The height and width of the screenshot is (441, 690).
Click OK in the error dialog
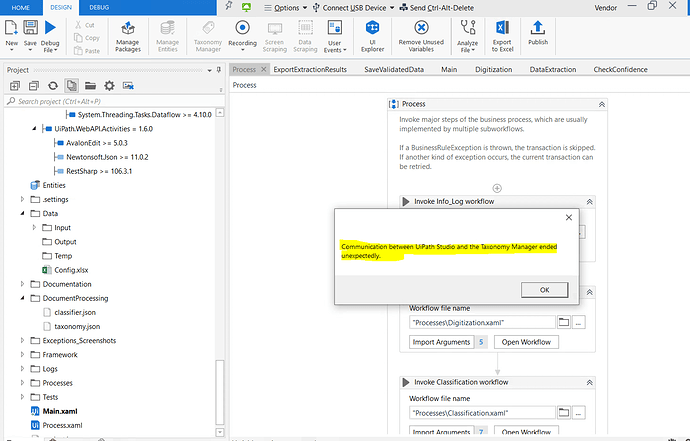point(544,290)
